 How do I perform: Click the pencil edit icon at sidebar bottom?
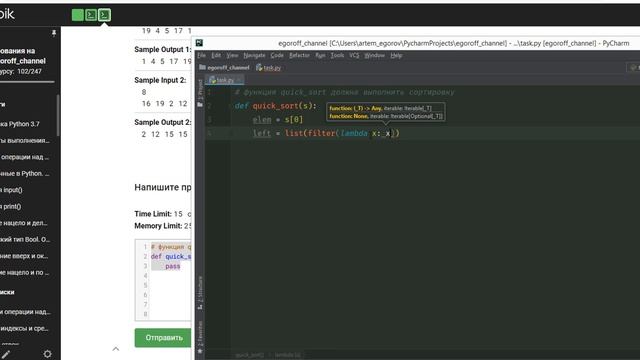[x=6, y=354]
